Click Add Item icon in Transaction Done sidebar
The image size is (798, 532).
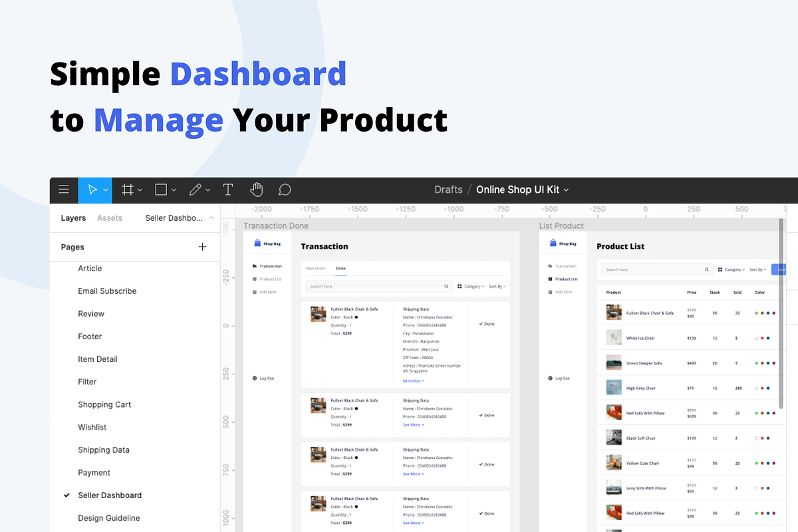pyautogui.click(x=255, y=292)
